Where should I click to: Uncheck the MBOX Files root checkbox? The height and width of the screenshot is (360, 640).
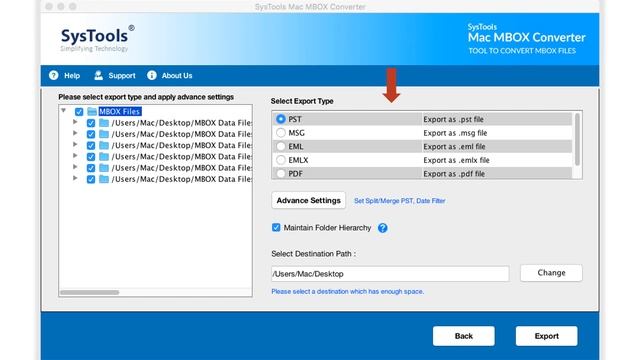pyautogui.click(x=79, y=111)
